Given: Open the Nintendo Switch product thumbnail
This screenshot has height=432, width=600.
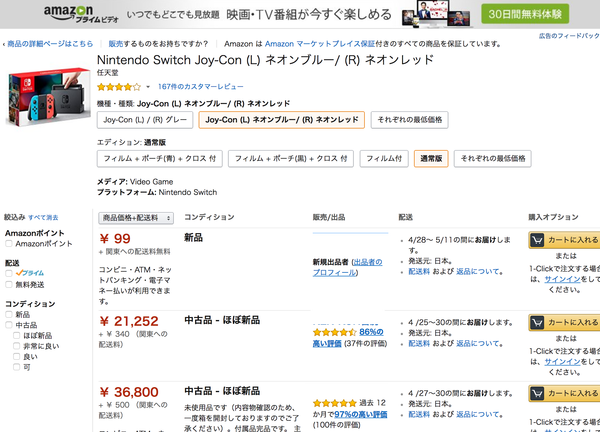Looking at the screenshot, I should pos(48,96).
